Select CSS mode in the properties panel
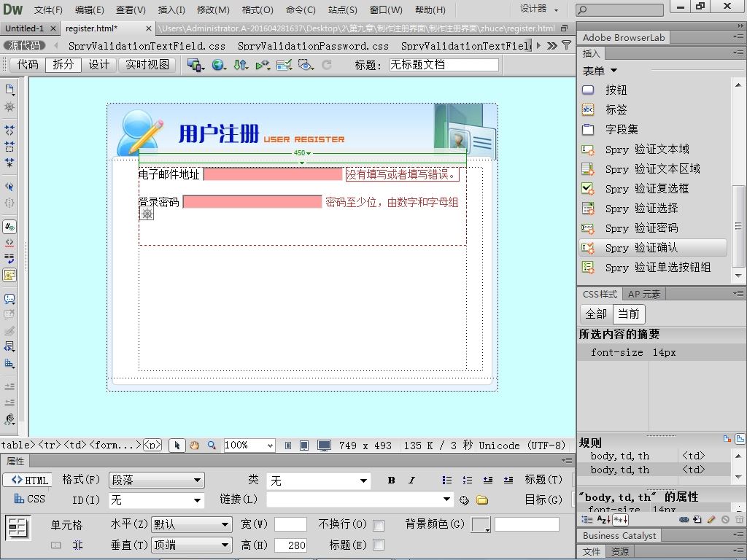Image resolution: width=747 pixels, height=560 pixels. pos(29,499)
